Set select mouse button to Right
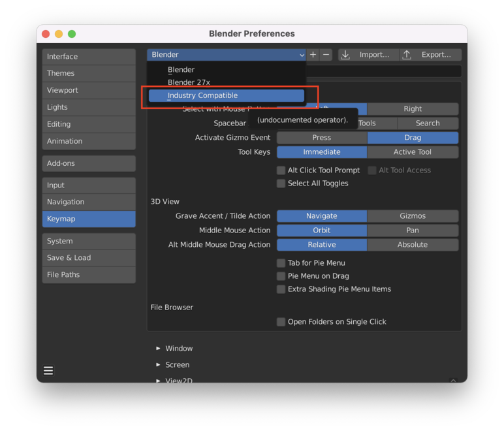504x431 pixels. 413,109
